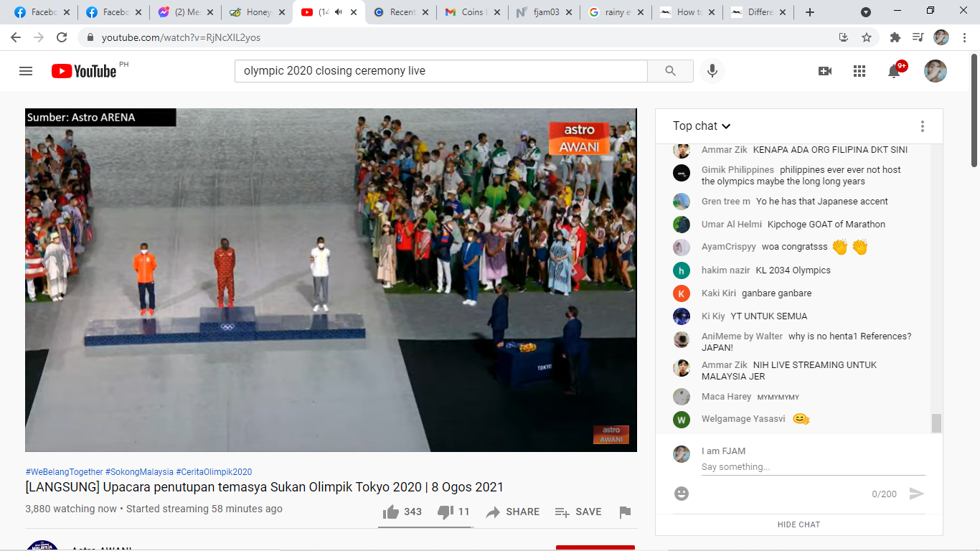
Task: Open the notifications bell
Action: pyautogui.click(x=894, y=71)
